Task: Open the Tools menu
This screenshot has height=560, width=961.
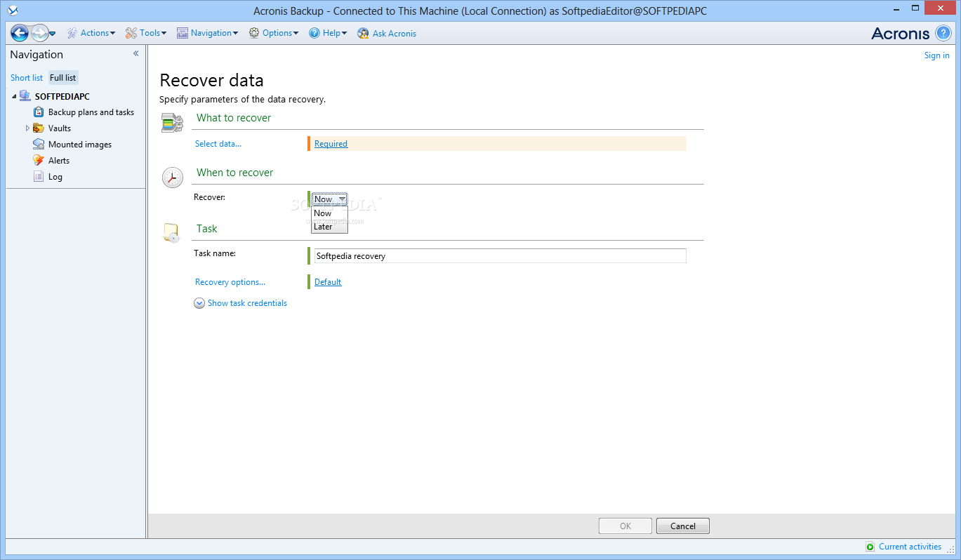Action: pyautogui.click(x=146, y=33)
